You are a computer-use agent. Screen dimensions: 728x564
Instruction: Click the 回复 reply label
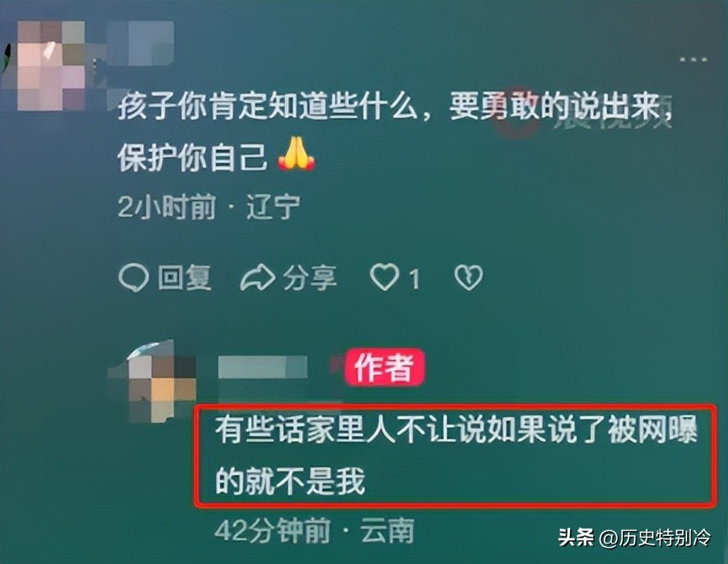(x=185, y=278)
